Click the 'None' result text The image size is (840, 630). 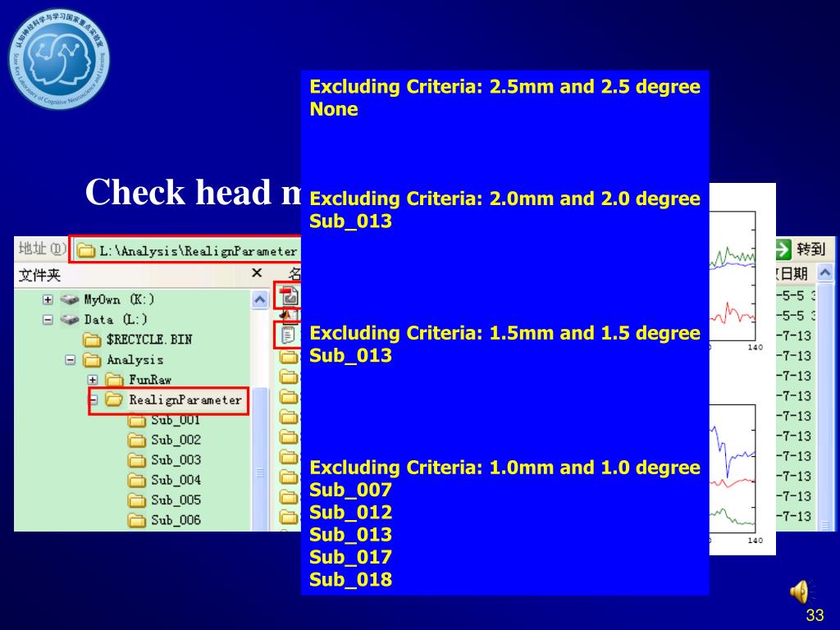coord(334,109)
